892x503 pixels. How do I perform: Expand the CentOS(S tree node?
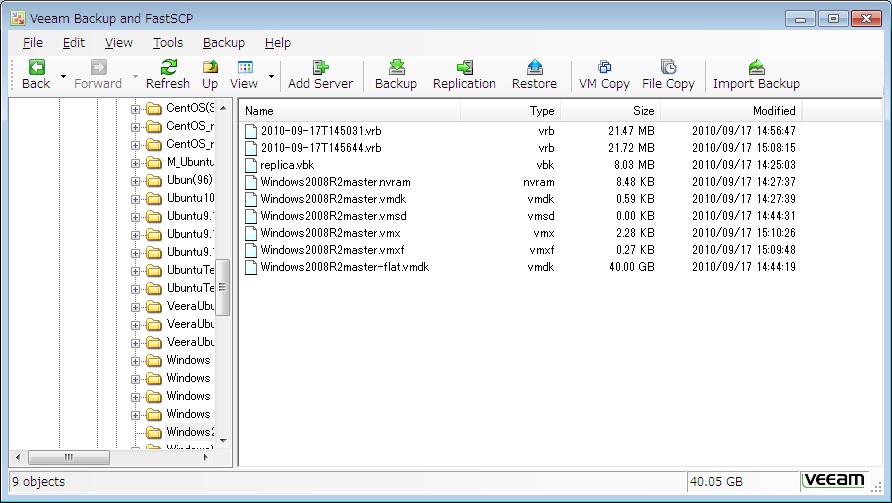(135, 109)
